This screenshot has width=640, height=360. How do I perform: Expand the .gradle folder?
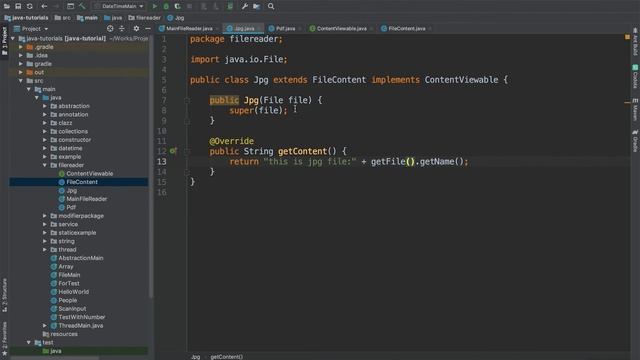coord(21,47)
